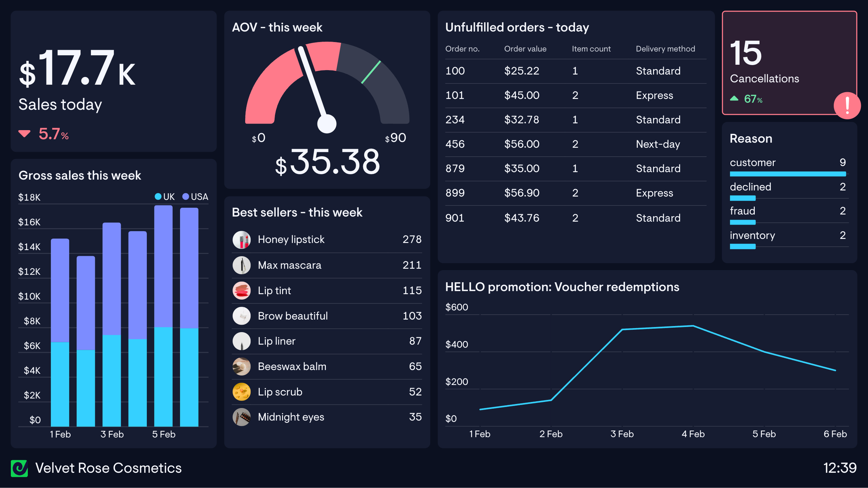Click the Lip tint product thumbnail
The width and height of the screenshot is (868, 488).
pyautogui.click(x=241, y=290)
